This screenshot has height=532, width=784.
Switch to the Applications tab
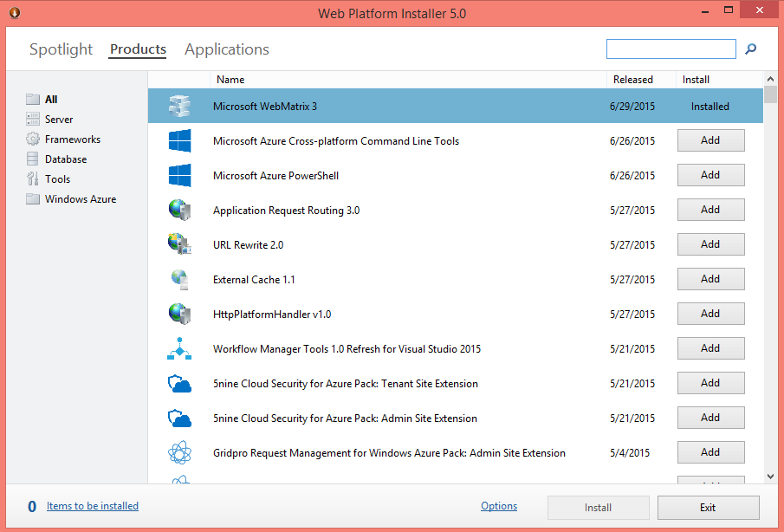tap(226, 49)
